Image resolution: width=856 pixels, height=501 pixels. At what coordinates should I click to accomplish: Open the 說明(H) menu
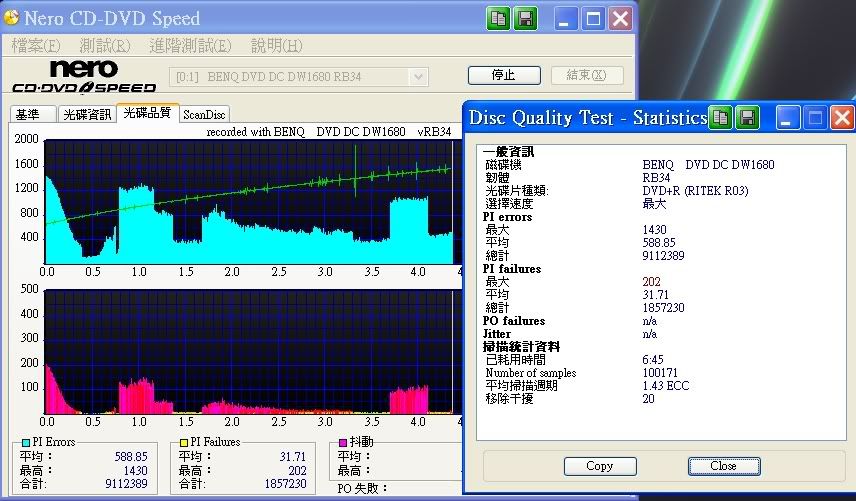276,45
